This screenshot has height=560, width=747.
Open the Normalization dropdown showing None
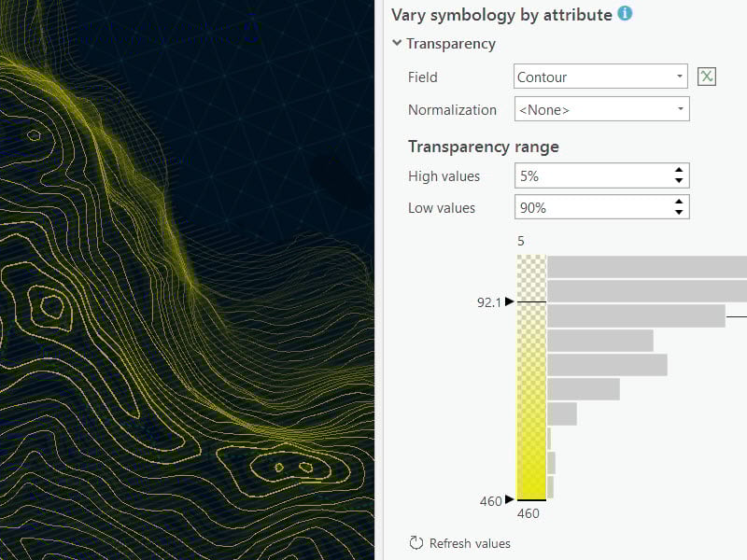click(601, 109)
